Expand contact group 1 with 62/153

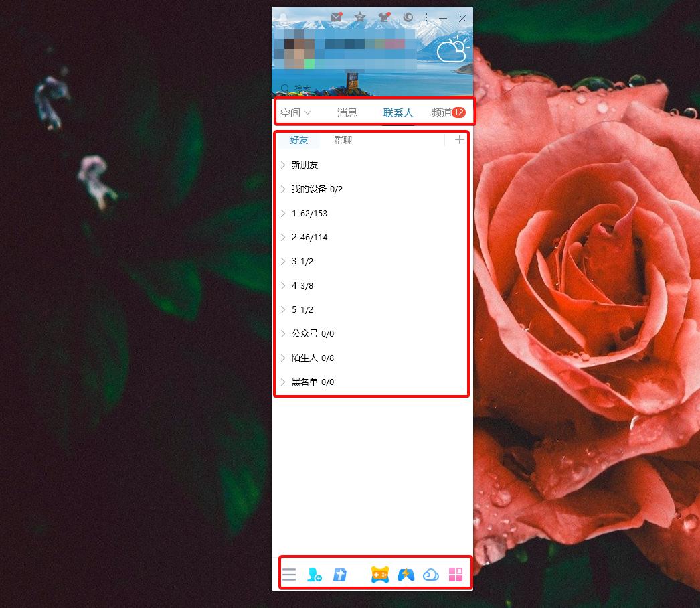click(309, 214)
